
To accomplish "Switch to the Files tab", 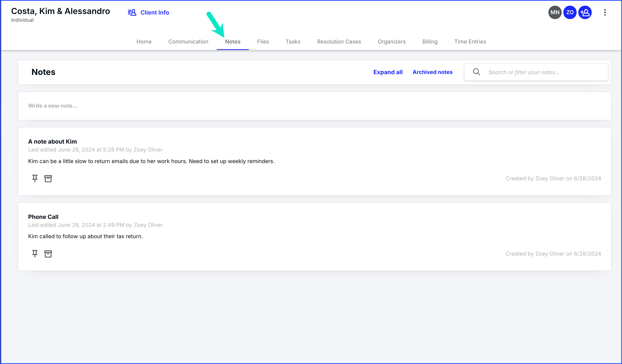I will (263, 42).
